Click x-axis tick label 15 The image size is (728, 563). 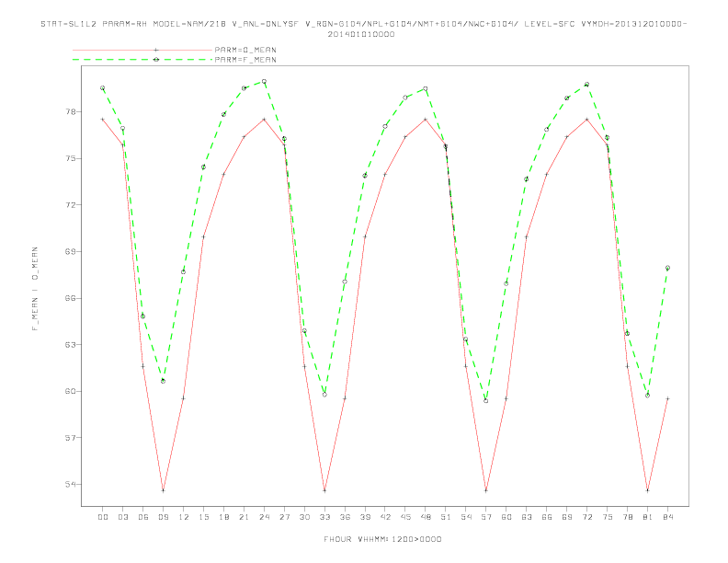[x=203, y=517]
